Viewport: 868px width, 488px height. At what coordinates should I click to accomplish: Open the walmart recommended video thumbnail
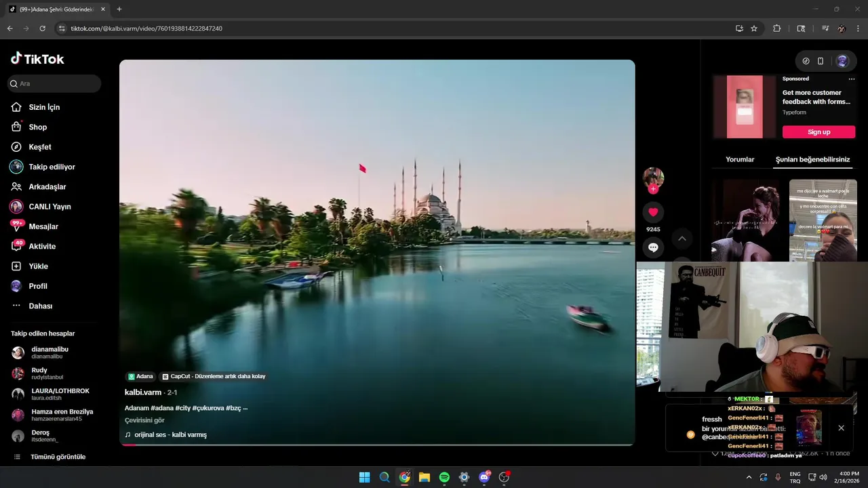823,220
